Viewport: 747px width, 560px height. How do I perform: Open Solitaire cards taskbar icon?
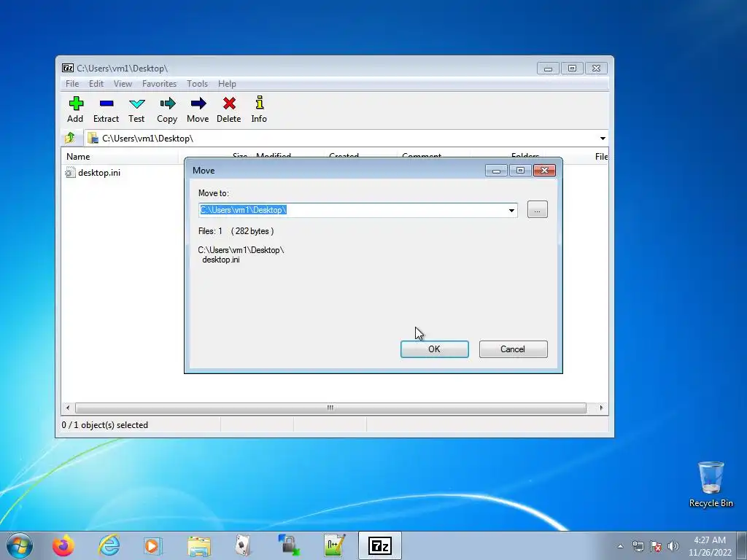pos(244,545)
